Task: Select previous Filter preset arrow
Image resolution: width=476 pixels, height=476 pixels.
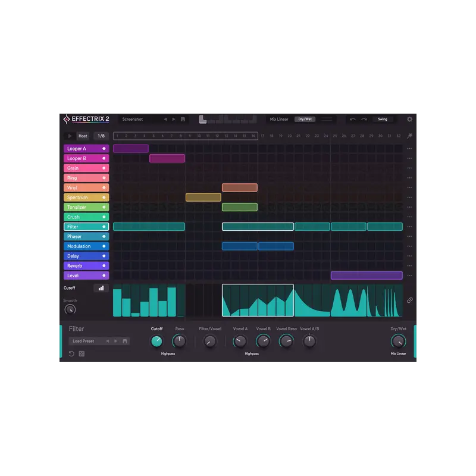Action: pos(108,341)
